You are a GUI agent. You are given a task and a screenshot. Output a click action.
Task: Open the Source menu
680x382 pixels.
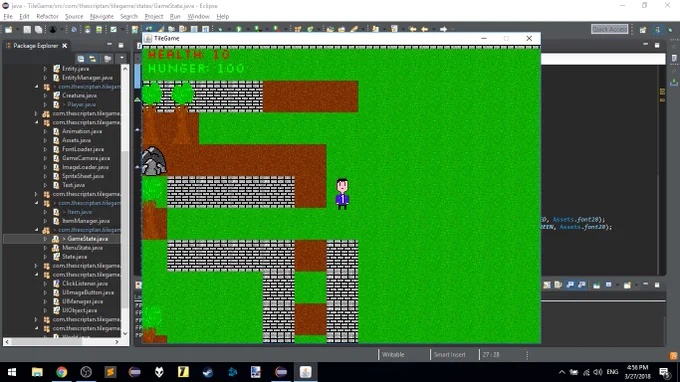(74, 16)
